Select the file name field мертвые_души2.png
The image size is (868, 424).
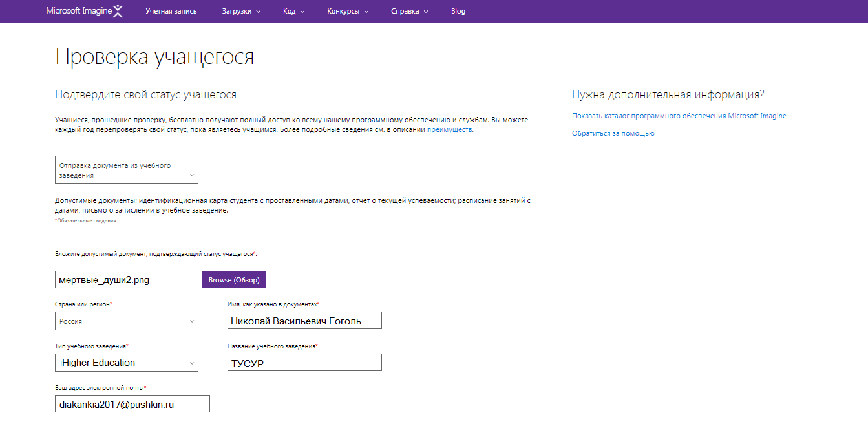(127, 280)
